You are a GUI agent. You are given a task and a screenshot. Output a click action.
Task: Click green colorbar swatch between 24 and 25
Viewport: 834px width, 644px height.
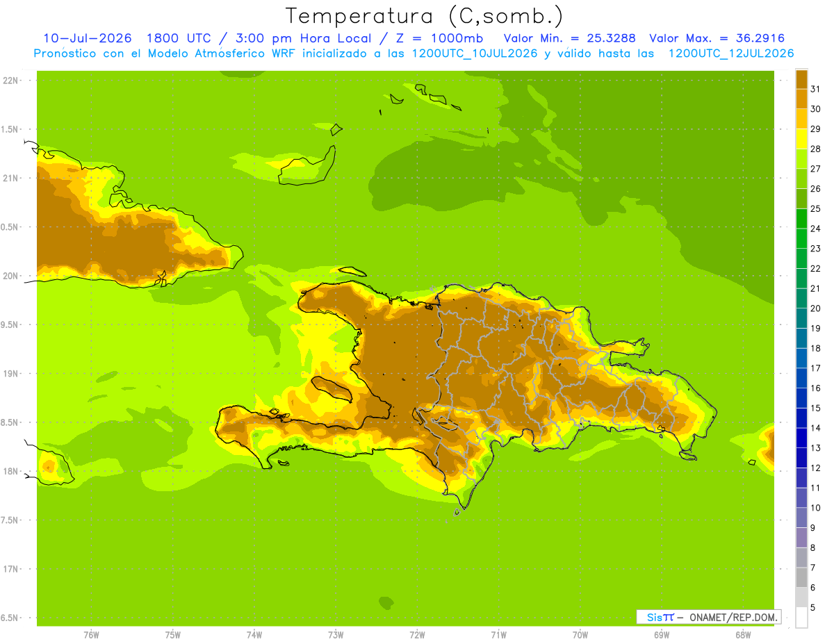pos(801,219)
